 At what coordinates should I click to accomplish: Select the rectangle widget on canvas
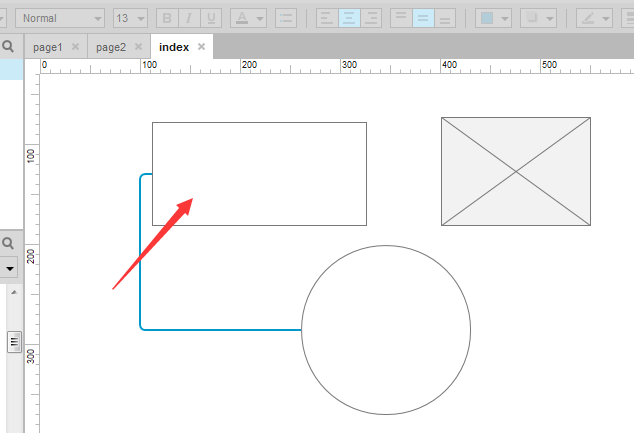pyautogui.click(x=260, y=174)
